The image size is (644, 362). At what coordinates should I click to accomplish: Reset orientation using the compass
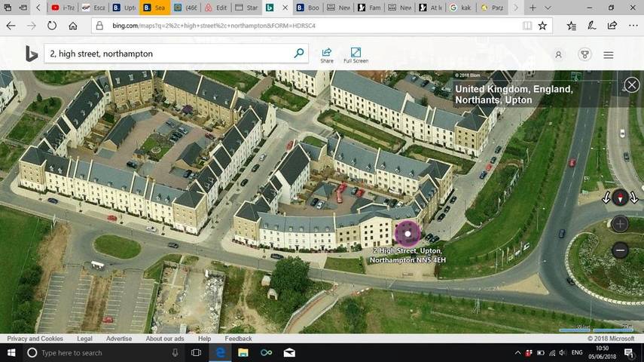click(620, 198)
